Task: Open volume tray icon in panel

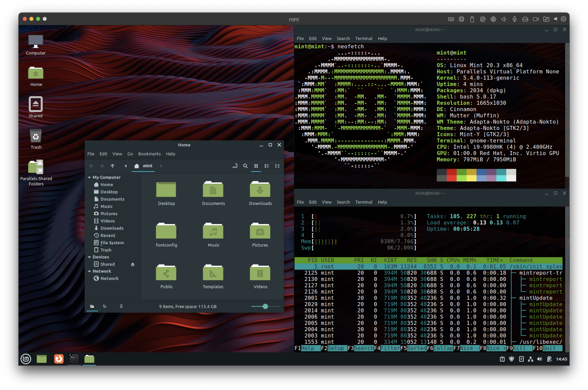Action: pos(540,359)
